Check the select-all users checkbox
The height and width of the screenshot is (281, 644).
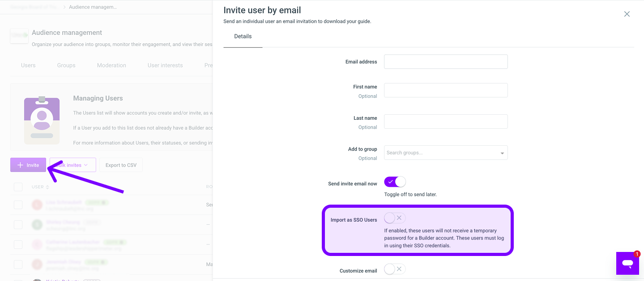18,187
